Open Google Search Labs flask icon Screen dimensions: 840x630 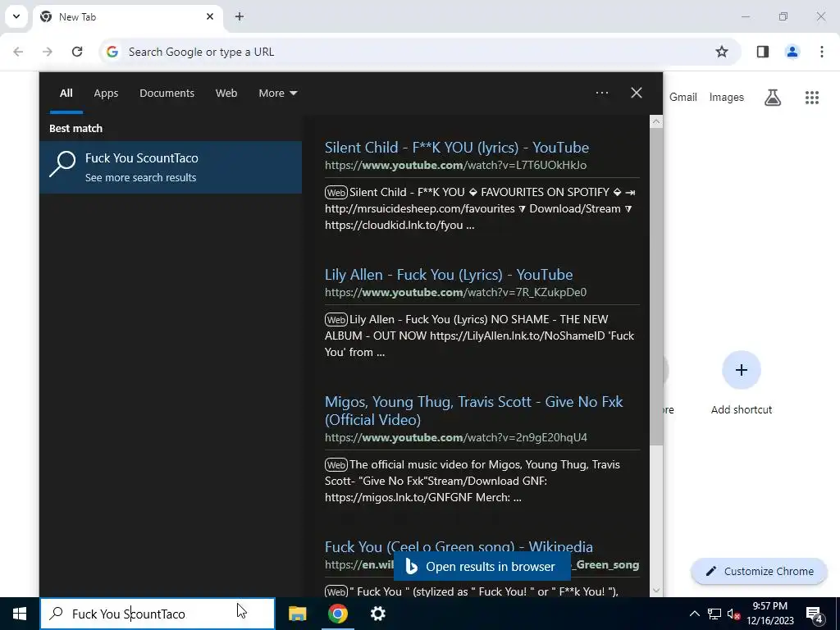click(773, 98)
